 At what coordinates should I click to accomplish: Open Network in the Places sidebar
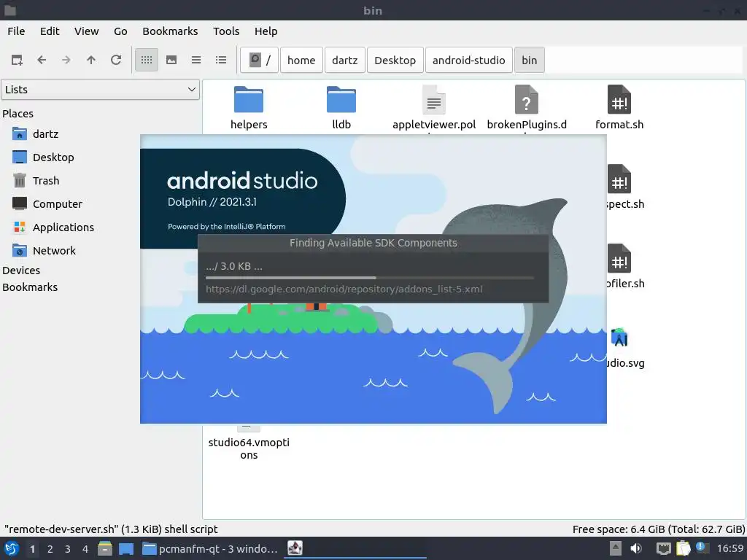54,251
